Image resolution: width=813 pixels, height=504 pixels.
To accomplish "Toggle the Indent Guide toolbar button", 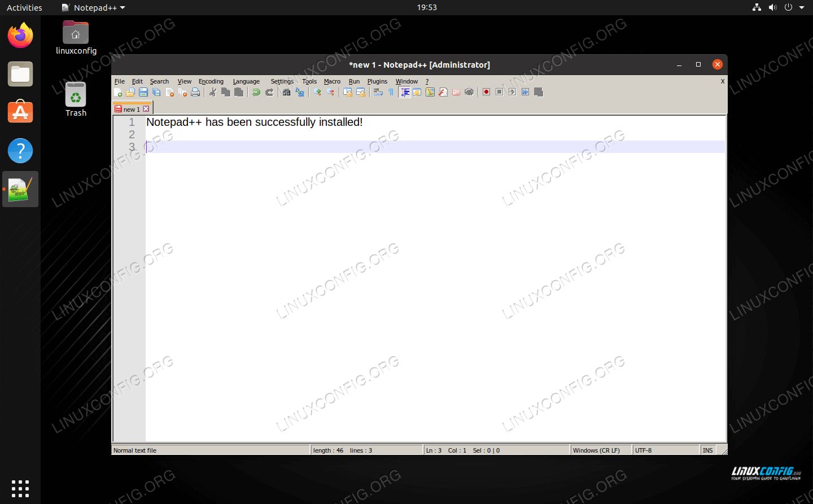I will tap(405, 92).
